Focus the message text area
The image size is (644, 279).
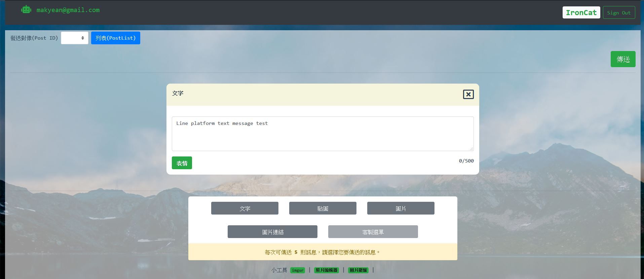(x=323, y=134)
